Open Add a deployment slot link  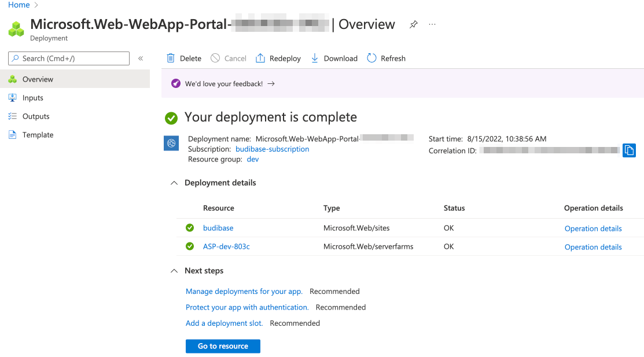(225, 323)
